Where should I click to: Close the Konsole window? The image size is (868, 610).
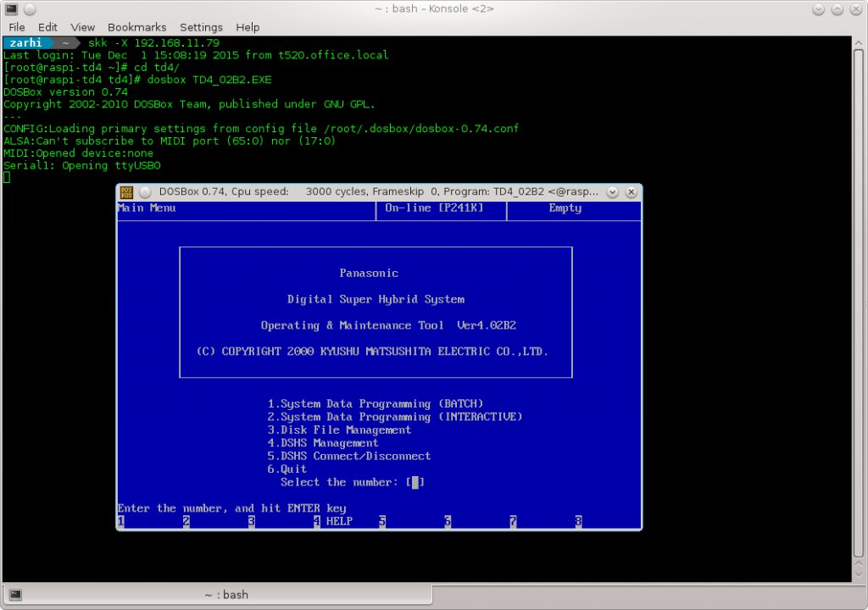(855, 8)
